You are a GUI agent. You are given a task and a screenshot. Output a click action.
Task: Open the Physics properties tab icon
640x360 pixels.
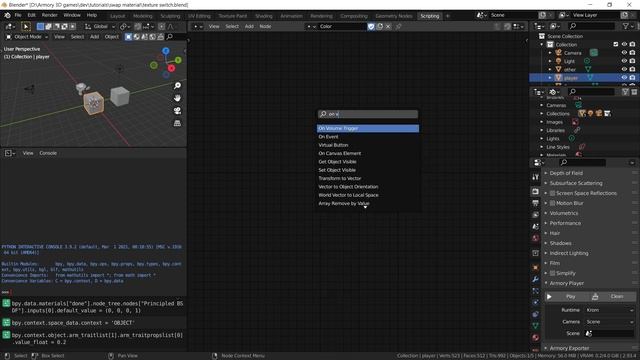tap(536, 303)
